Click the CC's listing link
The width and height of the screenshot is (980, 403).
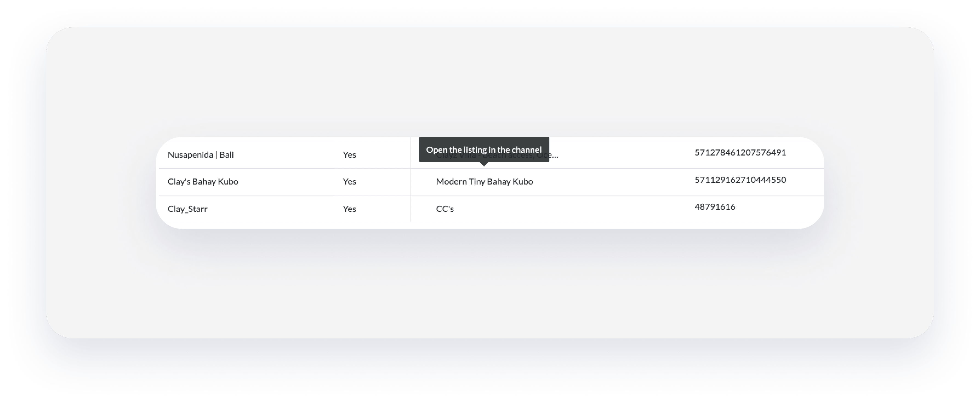click(x=444, y=209)
